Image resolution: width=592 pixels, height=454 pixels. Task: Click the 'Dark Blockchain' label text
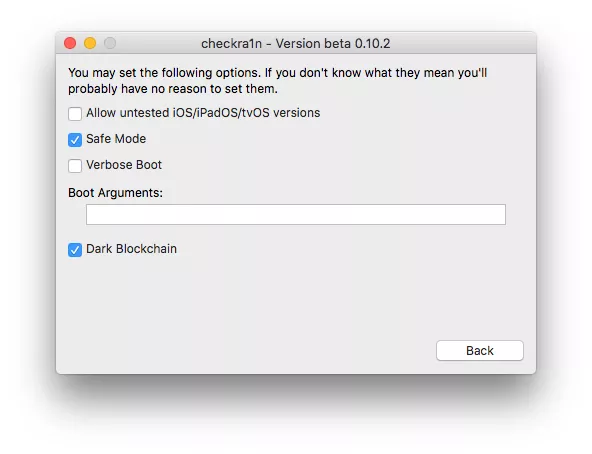(131, 249)
